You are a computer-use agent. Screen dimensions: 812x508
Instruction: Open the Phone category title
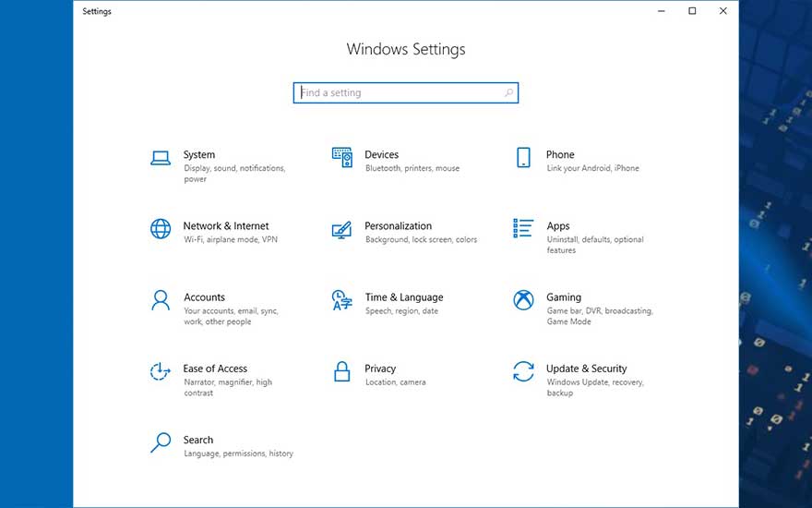tap(560, 154)
